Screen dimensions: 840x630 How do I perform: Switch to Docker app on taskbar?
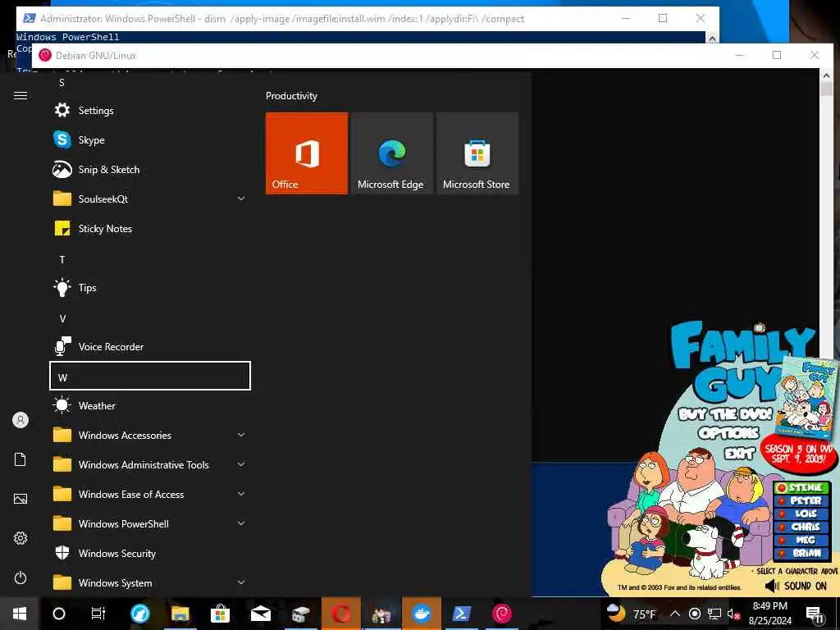pyautogui.click(x=422, y=614)
